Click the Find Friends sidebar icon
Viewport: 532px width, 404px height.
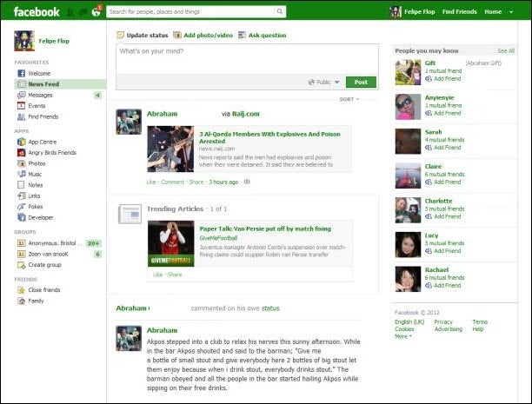tap(22, 116)
